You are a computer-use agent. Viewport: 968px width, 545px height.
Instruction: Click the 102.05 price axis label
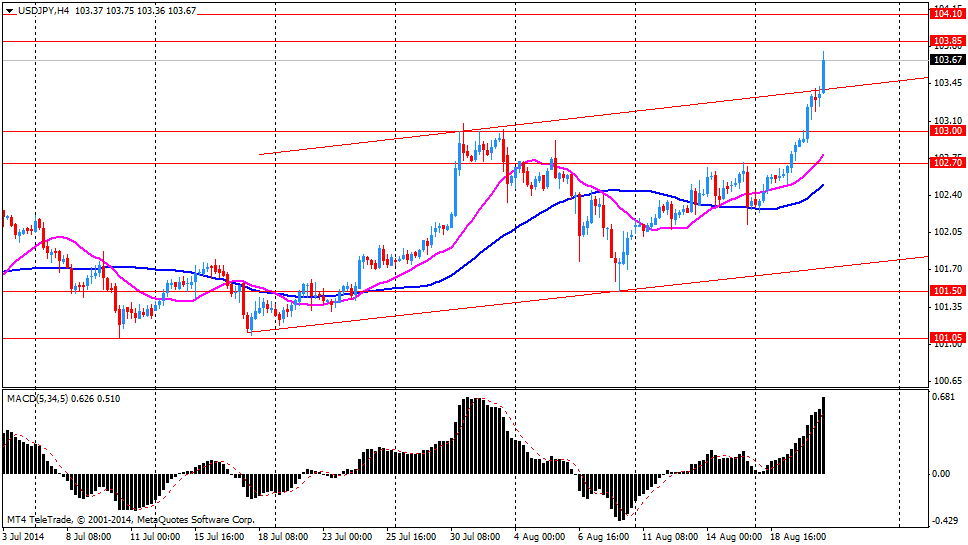946,232
